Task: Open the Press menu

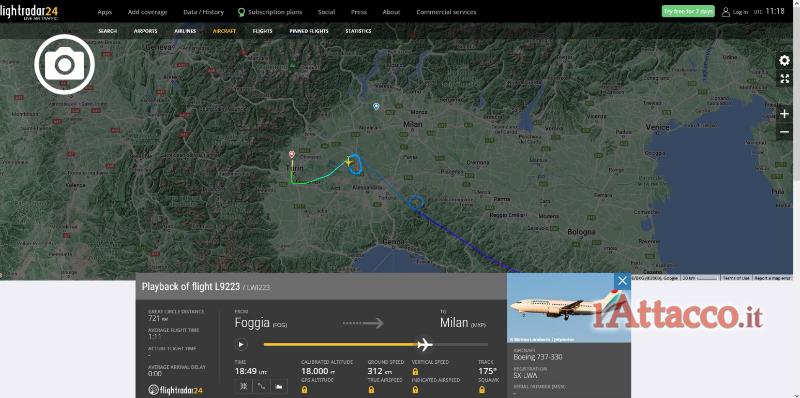Action: pos(359,12)
